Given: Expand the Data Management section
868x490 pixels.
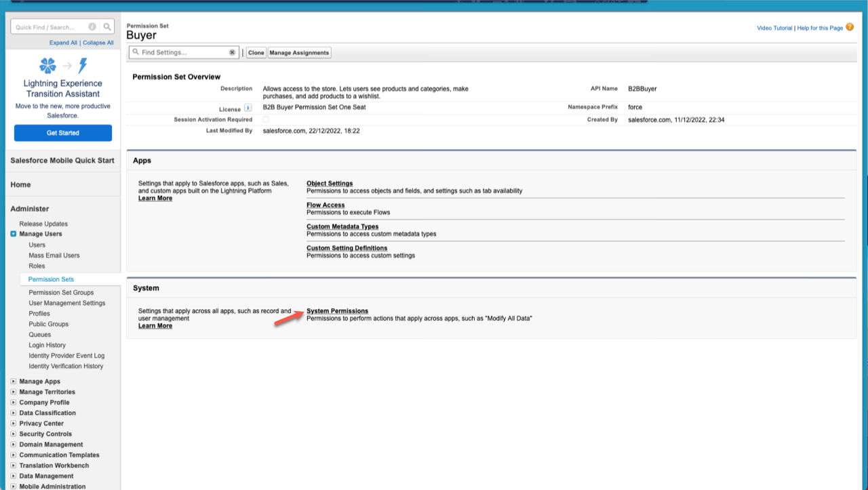Looking at the screenshot, I should click(14, 476).
